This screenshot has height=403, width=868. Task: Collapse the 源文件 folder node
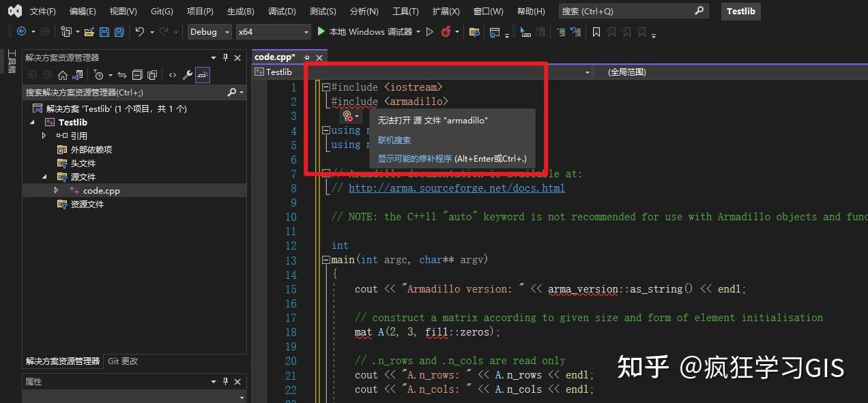click(x=44, y=177)
